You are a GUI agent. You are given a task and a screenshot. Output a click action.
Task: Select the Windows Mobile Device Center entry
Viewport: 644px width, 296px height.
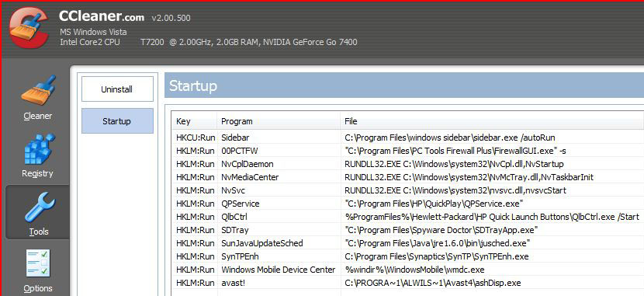point(408,270)
